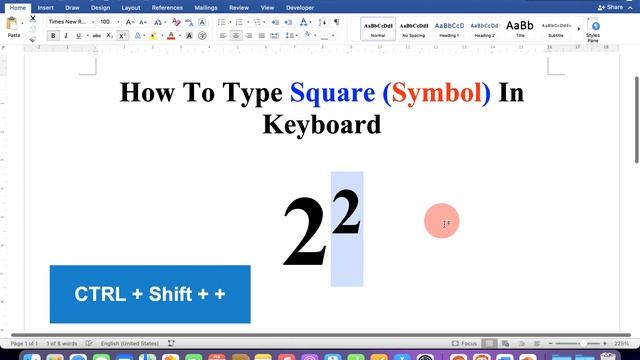Image resolution: width=640 pixels, height=360 pixels.
Task: Click the Enclose Characters circled icon
Action: click(202, 36)
